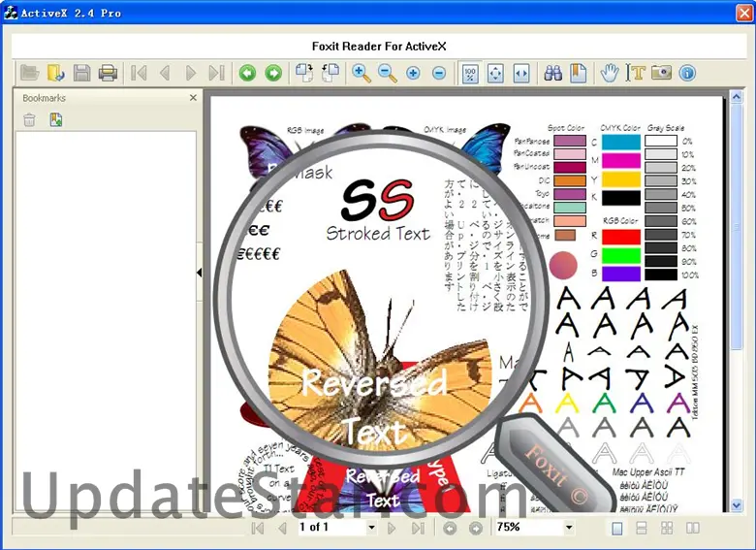Screen dimensions: 756x550
Task: Select the text selection tool
Action: click(x=636, y=73)
